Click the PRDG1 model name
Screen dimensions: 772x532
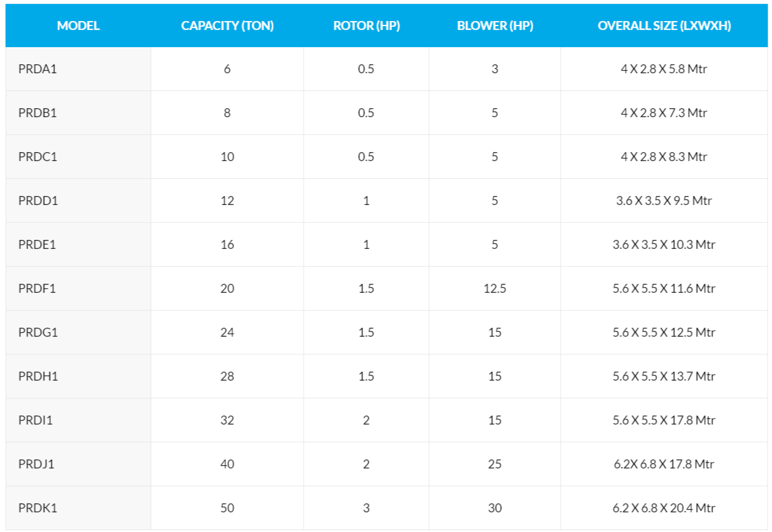coord(38,332)
